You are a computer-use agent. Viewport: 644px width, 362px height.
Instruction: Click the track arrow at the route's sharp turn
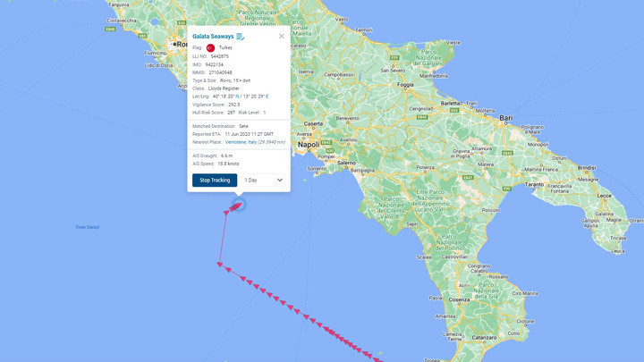(220, 265)
